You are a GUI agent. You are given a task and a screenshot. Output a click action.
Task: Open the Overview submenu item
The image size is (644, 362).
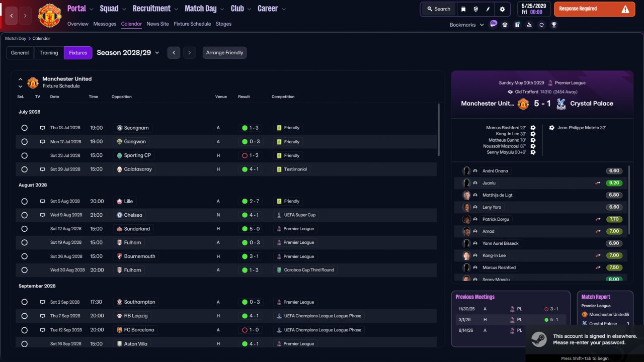click(77, 24)
